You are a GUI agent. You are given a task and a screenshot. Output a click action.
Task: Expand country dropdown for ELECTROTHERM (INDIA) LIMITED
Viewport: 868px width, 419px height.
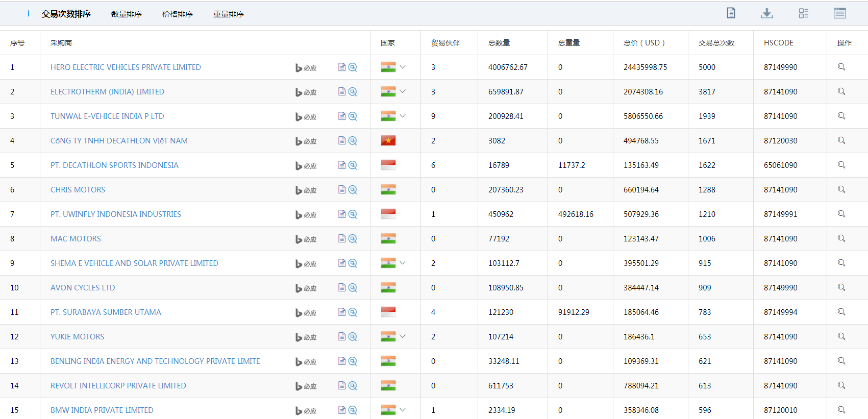tap(403, 91)
